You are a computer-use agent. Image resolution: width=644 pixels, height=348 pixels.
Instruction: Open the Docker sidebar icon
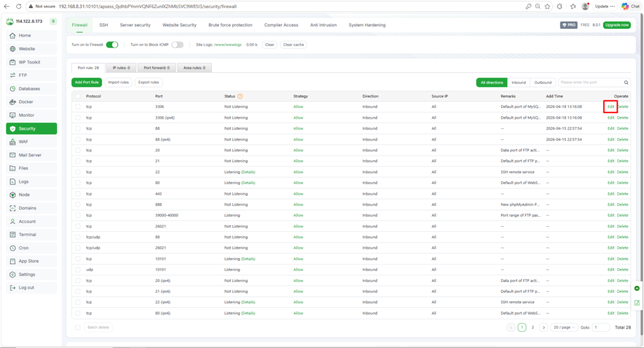(x=13, y=102)
